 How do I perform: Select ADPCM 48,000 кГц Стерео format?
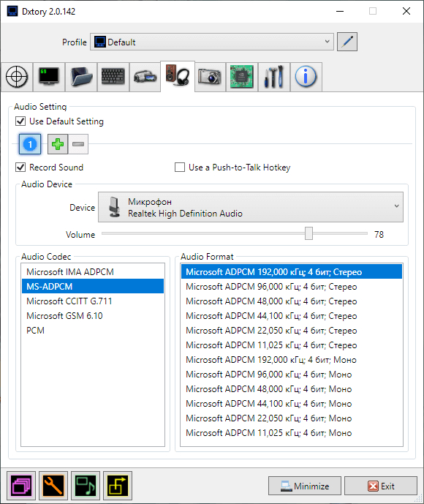coord(292,301)
